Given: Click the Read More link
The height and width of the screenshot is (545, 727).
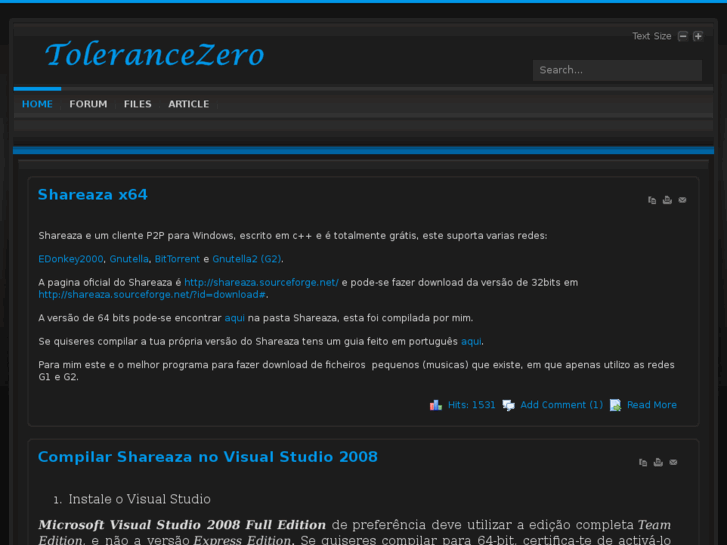Looking at the screenshot, I should (x=652, y=405).
